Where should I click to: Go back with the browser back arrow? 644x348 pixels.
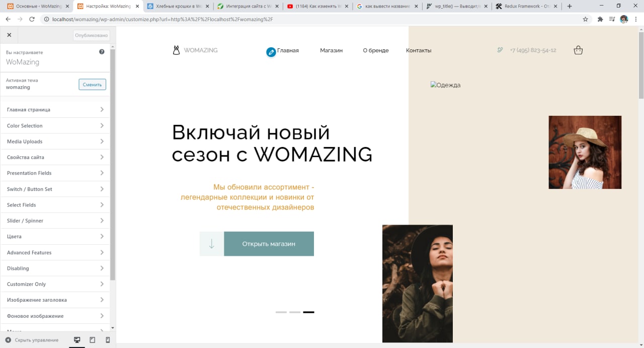(8, 19)
